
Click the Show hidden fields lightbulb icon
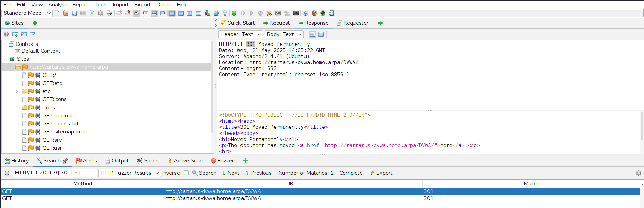pyautogui.click(x=225, y=13)
